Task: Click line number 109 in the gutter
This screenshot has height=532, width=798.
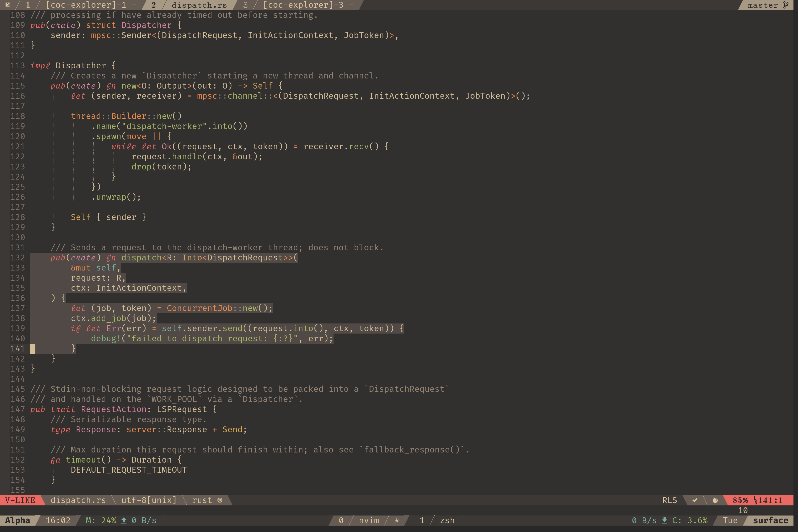Action: (18, 25)
